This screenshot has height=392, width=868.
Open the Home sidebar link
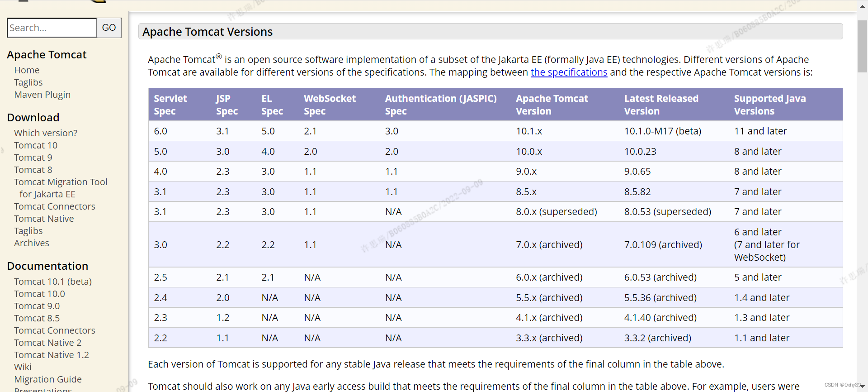click(x=27, y=70)
